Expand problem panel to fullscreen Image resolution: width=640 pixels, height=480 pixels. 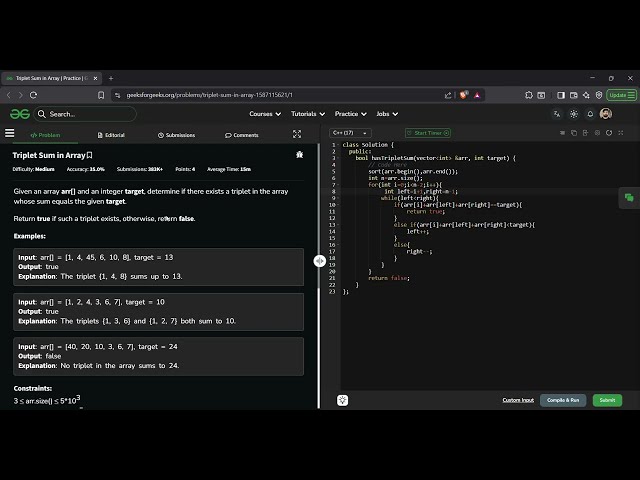tap(297, 134)
